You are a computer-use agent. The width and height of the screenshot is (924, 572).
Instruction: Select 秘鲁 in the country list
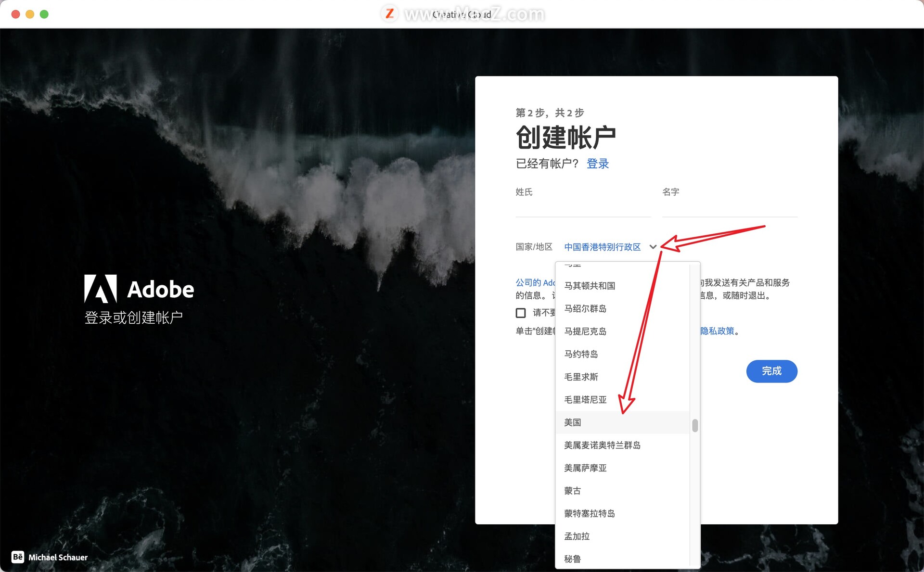click(x=623, y=559)
